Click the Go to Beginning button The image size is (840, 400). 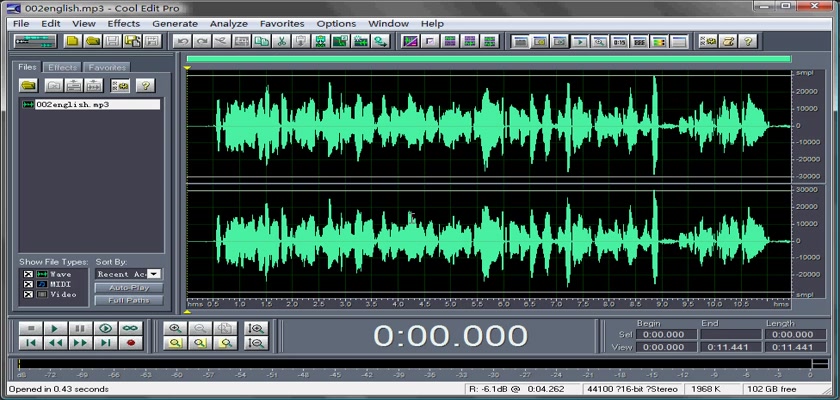click(31, 343)
